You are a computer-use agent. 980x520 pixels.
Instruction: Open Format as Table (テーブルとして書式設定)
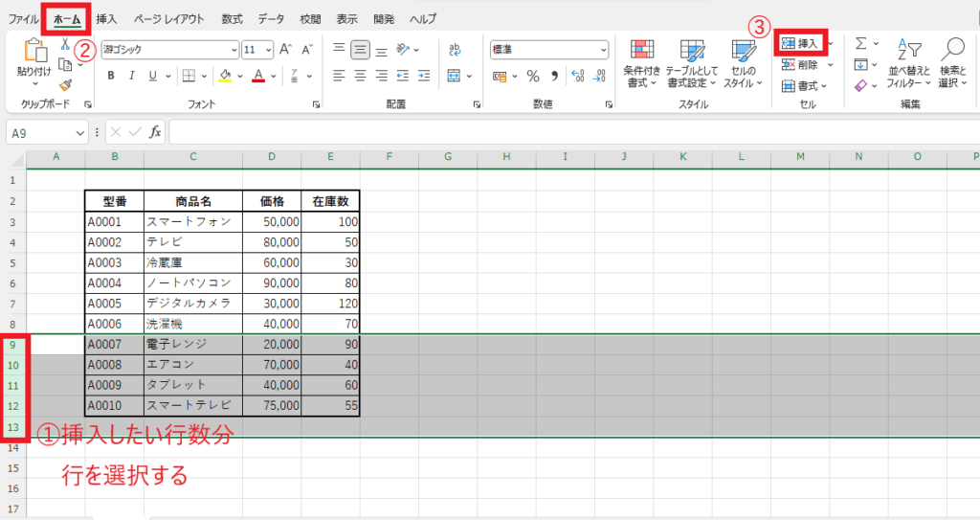click(691, 63)
